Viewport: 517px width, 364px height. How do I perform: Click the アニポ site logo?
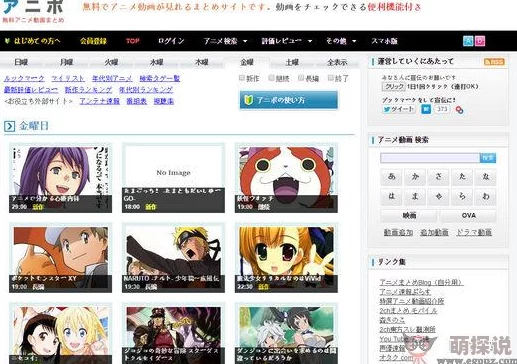(x=33, y=11)
